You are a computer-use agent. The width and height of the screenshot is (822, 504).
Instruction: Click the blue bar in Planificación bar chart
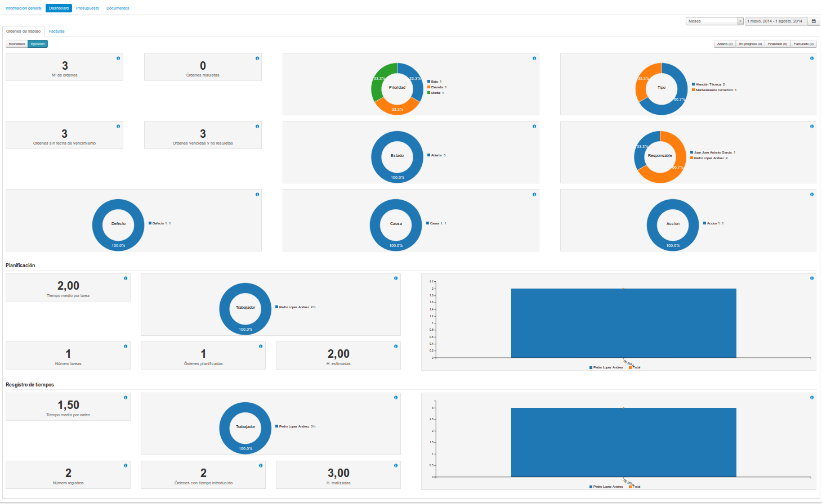pyautogui.click(x=623, y=323)
